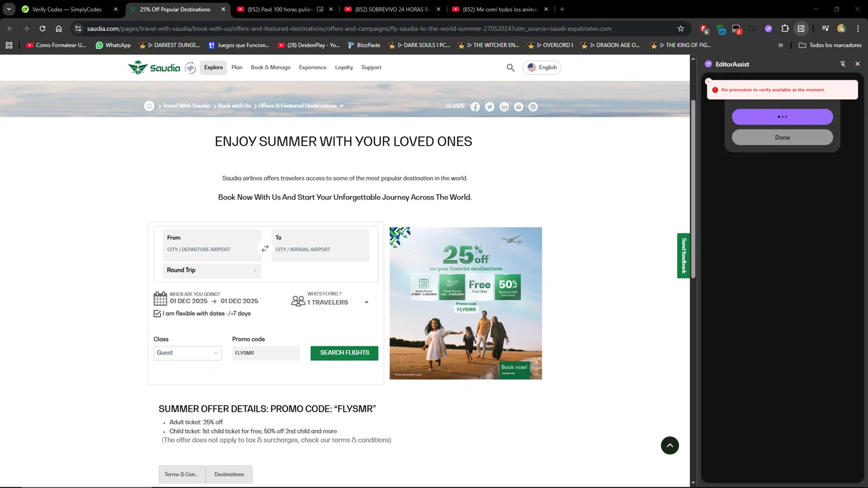Open the WhatsApp bookmark
This screenshot has height=488, width=868.
point(113,45)
